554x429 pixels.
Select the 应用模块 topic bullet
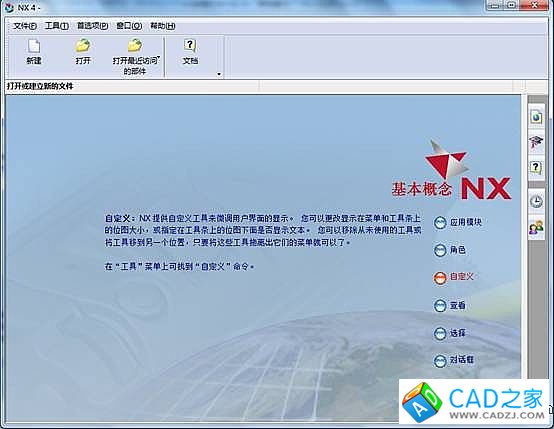[x=440, y=223]
